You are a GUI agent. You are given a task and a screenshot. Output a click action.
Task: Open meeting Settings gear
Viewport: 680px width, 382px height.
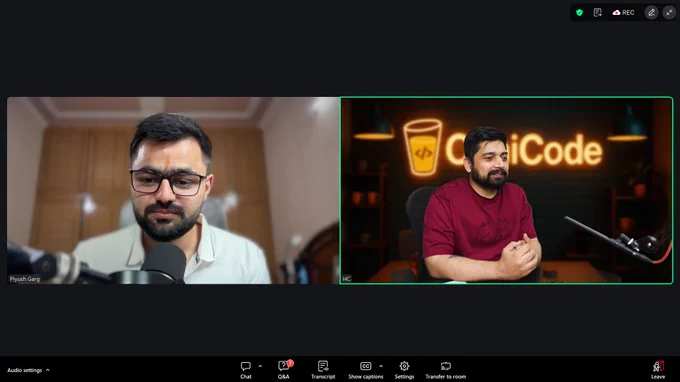click(x=404, y=370)
